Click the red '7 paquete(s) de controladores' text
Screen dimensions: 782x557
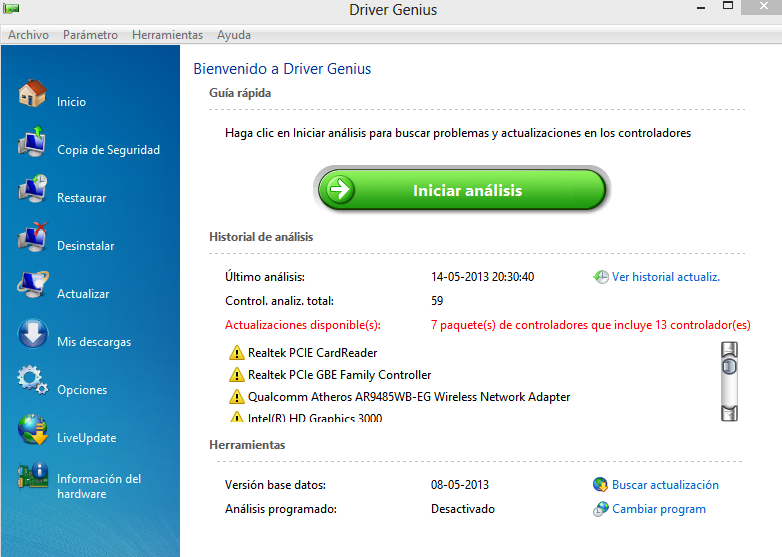(x=590, y=325)
